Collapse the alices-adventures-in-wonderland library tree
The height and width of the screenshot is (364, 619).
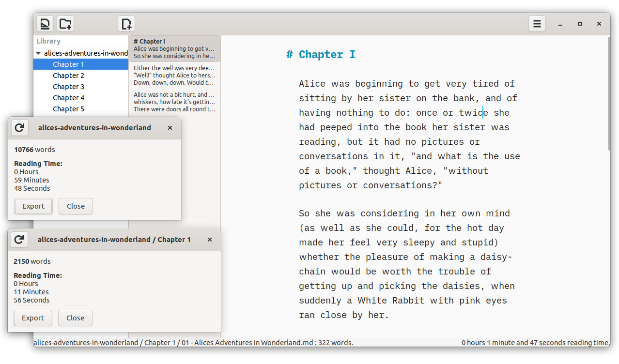[x=38, y=53]
